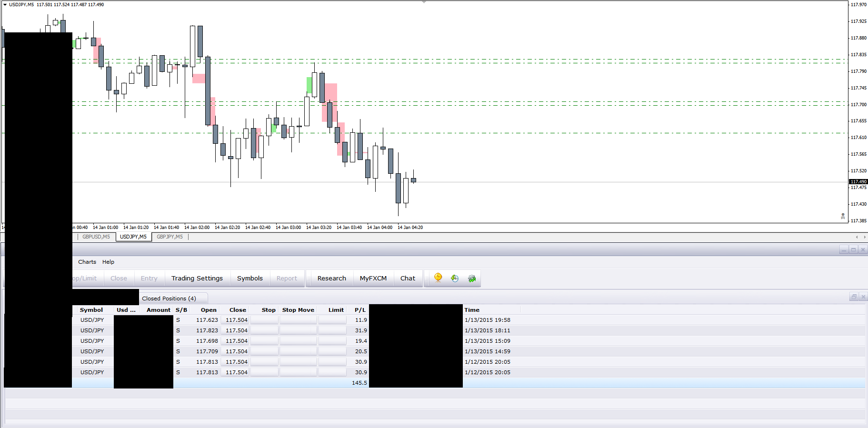Click the gear with green chart arrow icon

coord(472,279)
